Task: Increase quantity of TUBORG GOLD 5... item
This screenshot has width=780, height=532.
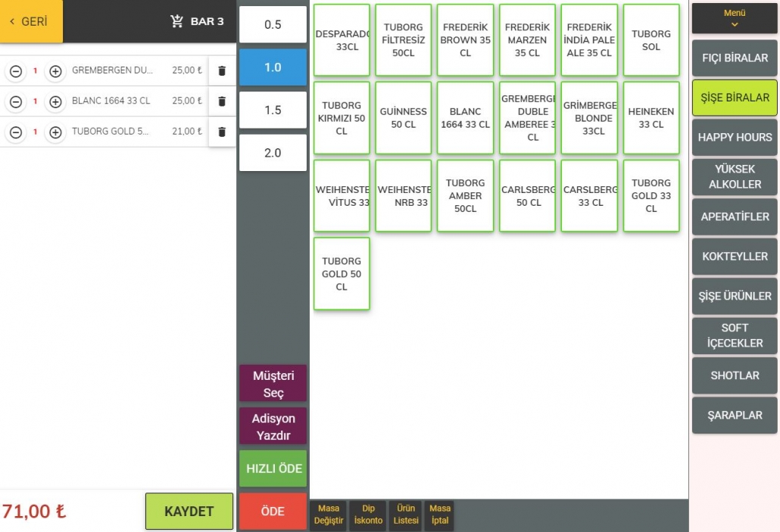Action: [55, 132]
